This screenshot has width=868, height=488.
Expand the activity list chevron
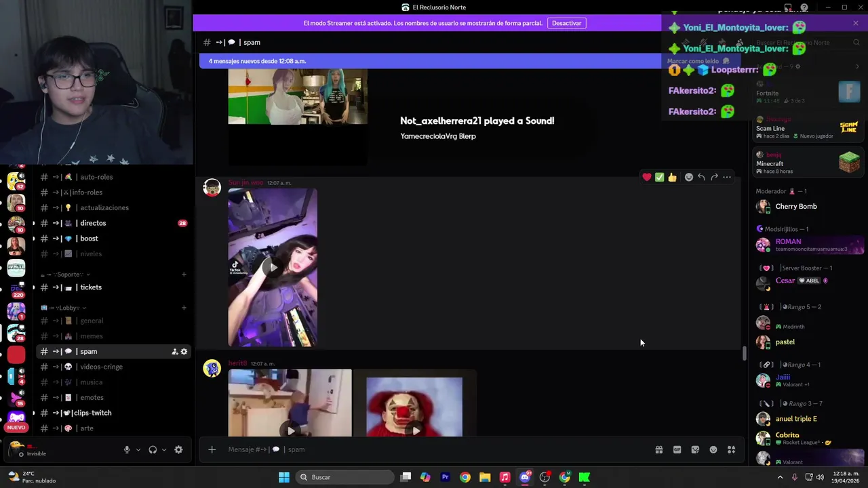pos(857,66)
